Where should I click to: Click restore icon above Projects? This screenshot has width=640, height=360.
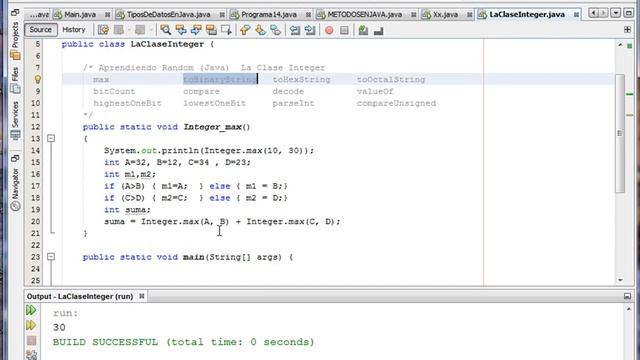(x=15, y=12)
